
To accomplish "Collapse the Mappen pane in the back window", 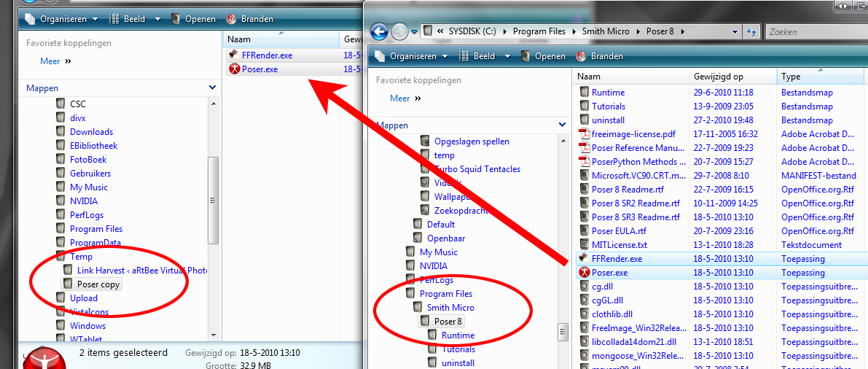I will pos(213,88).
